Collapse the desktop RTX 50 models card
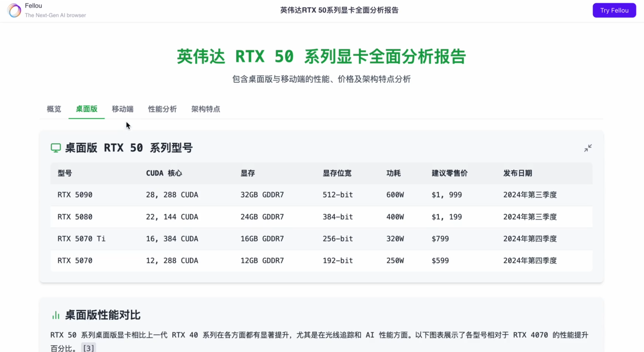644x352 pixels. [588, 148]
